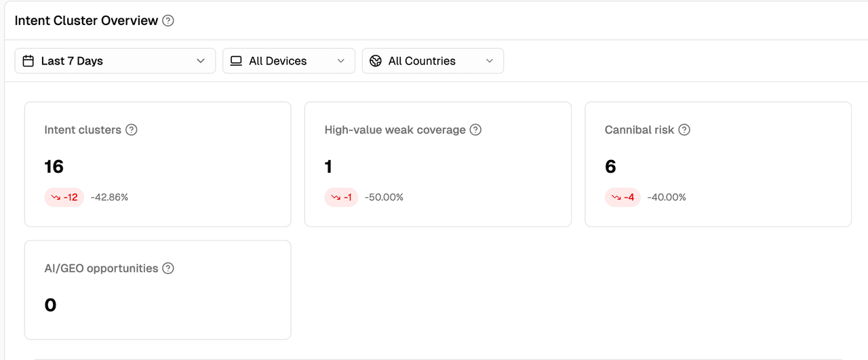
Task: Open the Last 7 Days date range dropdown
Action: click(115, 61)
